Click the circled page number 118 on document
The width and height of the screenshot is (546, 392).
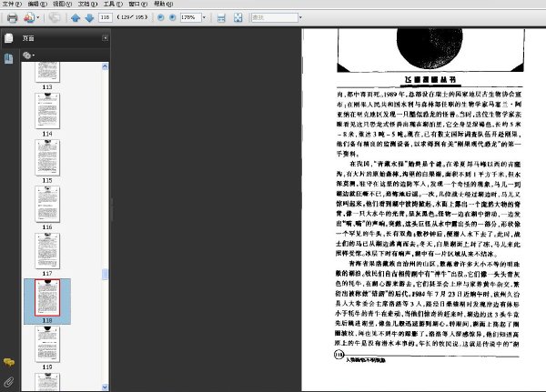click(x=339, y=355)
